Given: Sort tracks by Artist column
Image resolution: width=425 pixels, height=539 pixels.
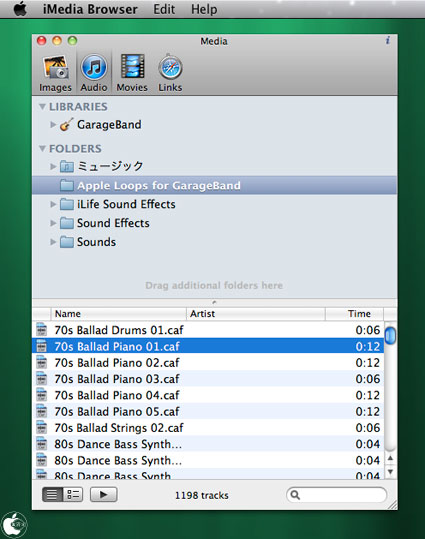Looking at the screenshot, I should [x=256, y=314].
